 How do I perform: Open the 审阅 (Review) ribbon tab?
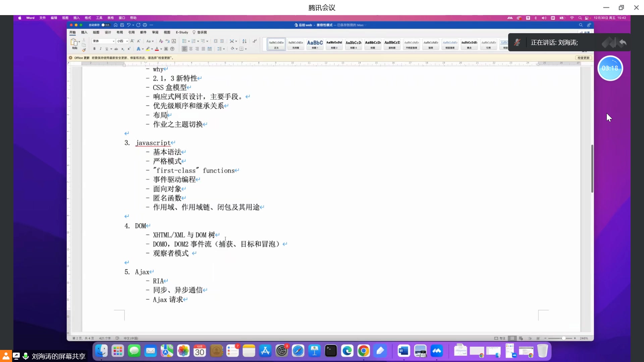point(155,33)
